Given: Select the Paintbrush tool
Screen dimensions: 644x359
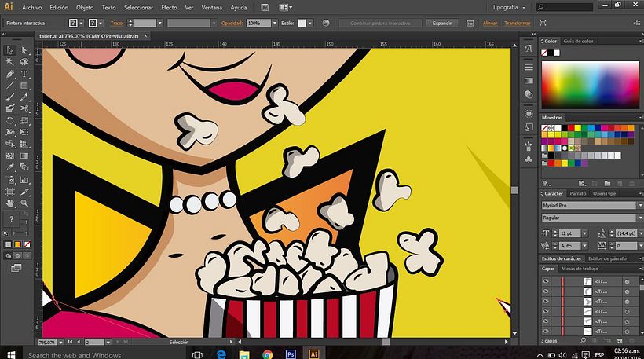Looking at the screenshot, I should click(x=10, y=97).
